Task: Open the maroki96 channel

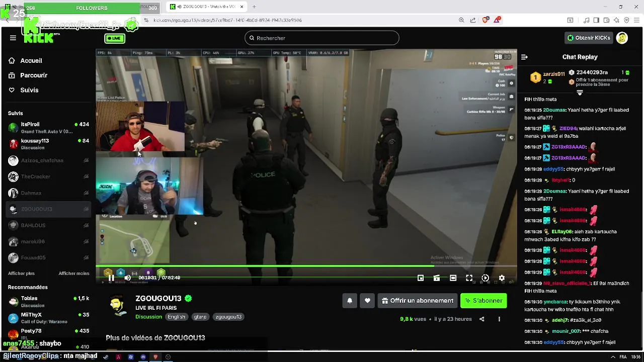Action: click(48, 241)
